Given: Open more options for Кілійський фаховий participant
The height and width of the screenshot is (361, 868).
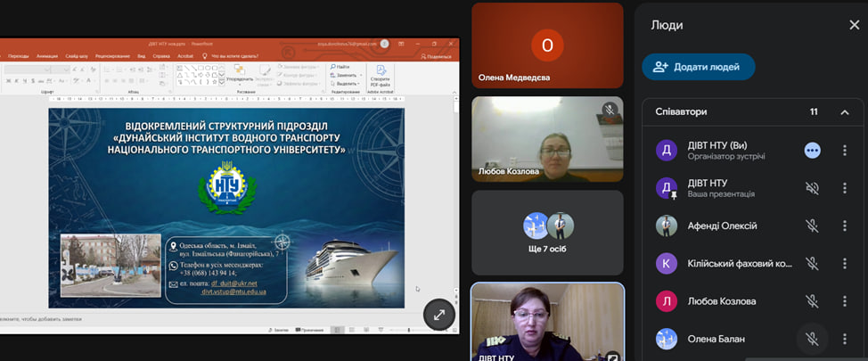Looking at the screenshot, I should (844, 264).
